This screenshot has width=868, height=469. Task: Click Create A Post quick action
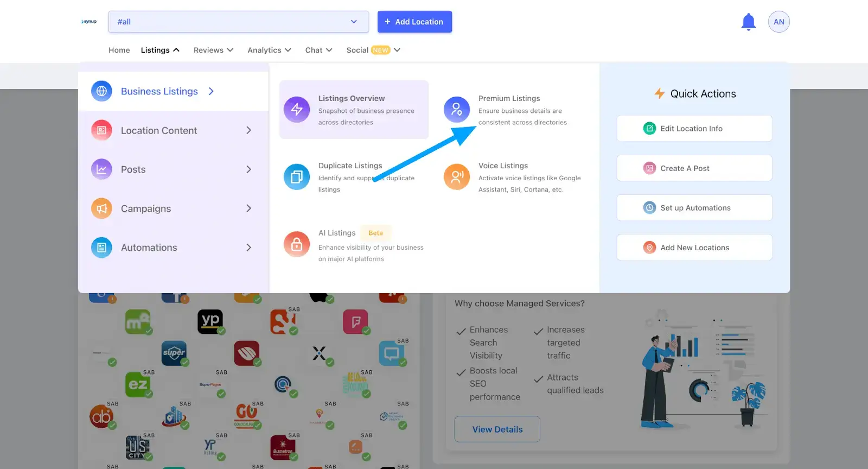tap(694, 168)
